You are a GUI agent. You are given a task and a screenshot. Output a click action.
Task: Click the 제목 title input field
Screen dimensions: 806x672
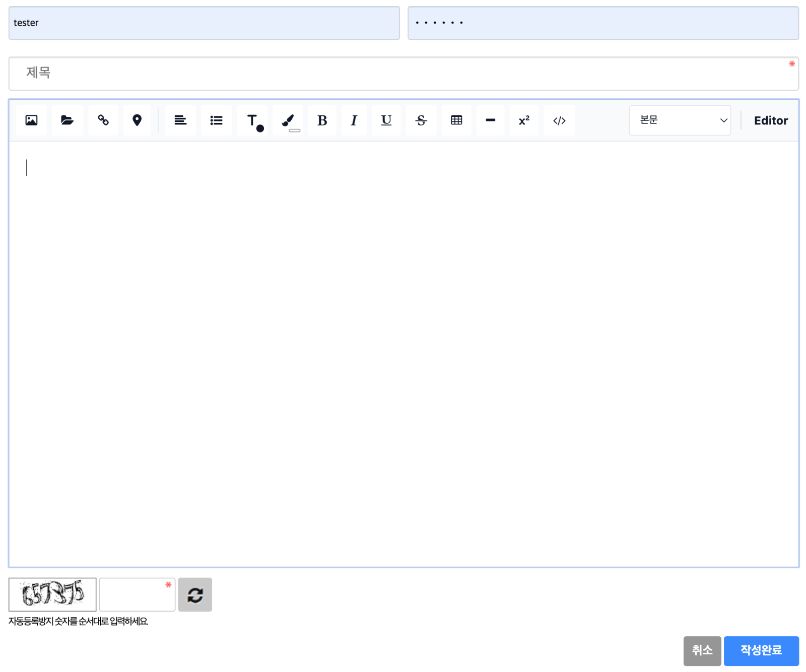(x=403, y=74)
